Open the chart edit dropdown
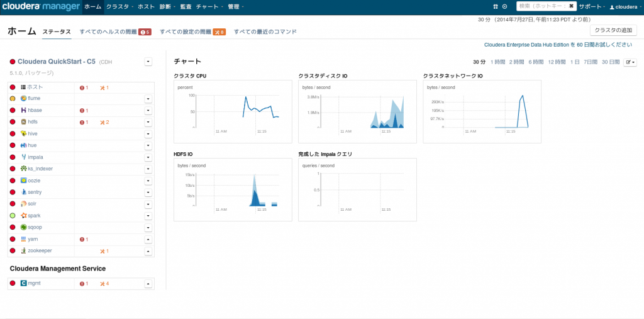644x319 pixels. pos(630,62)
